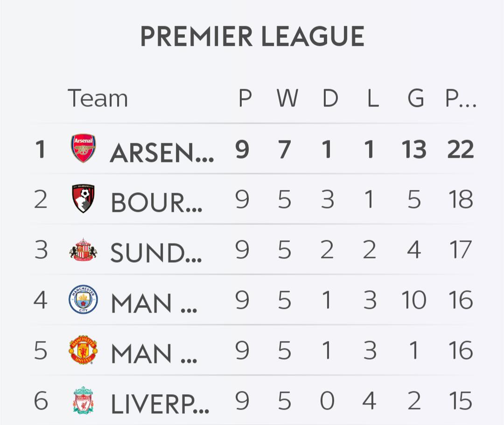Click the truncated points column header

[461, 98]
